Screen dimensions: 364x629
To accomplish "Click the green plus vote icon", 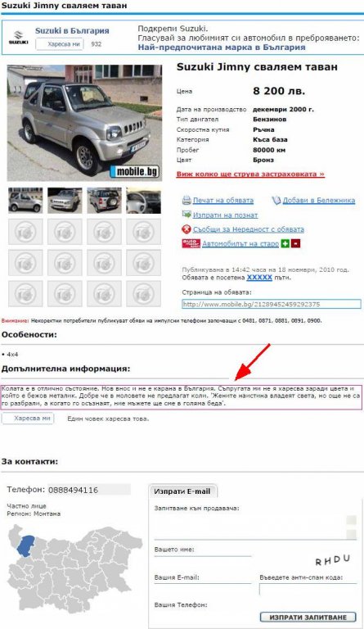I will coord(285,243).
